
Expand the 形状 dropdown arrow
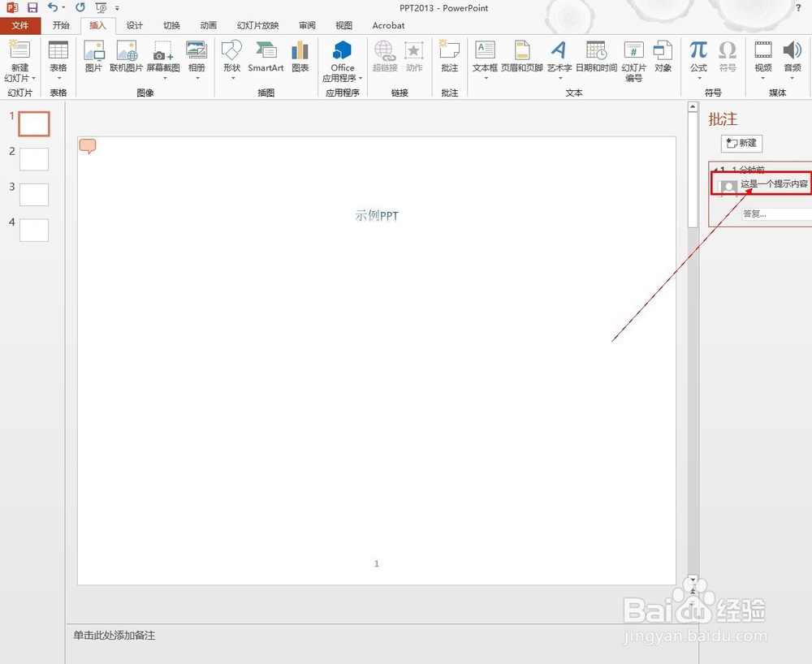point(233,78)
